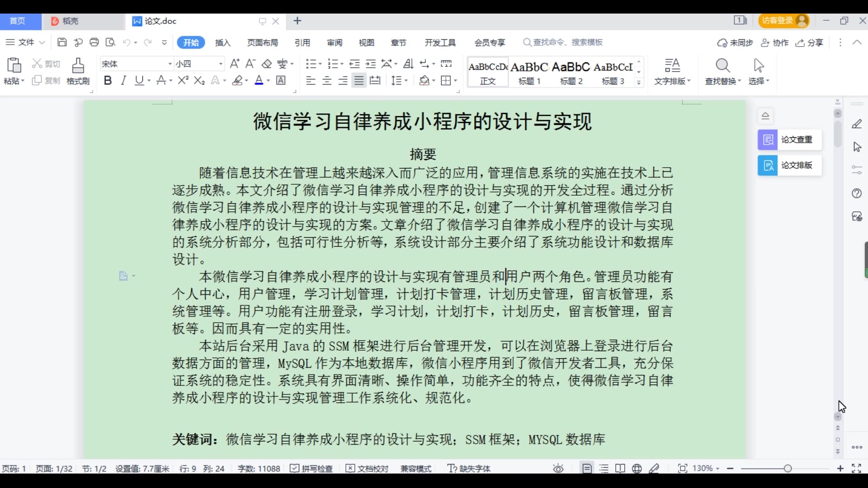Toggle Center alignment
The width and height of the screenshot is (868, 488).
click(x=327, y=80)
